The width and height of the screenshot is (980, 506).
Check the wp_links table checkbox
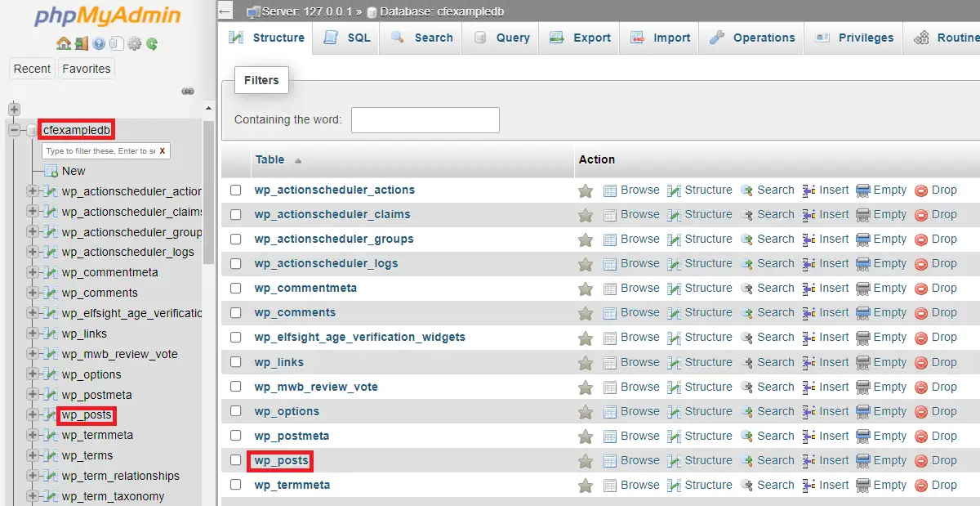236,362
